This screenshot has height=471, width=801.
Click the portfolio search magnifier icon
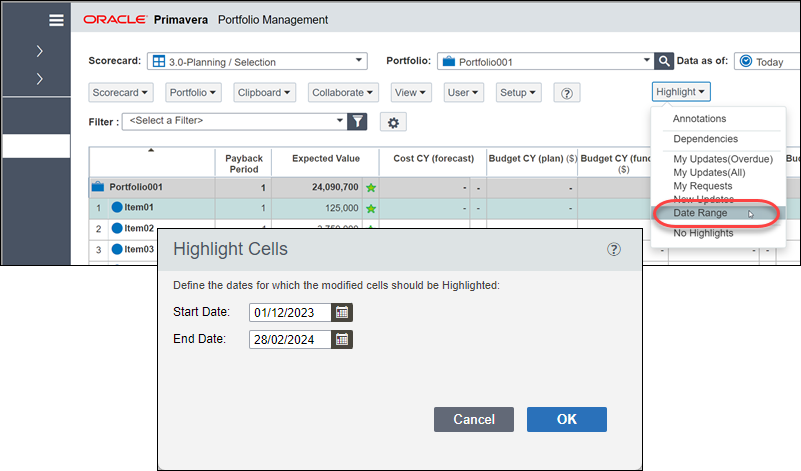pos(664,61)
